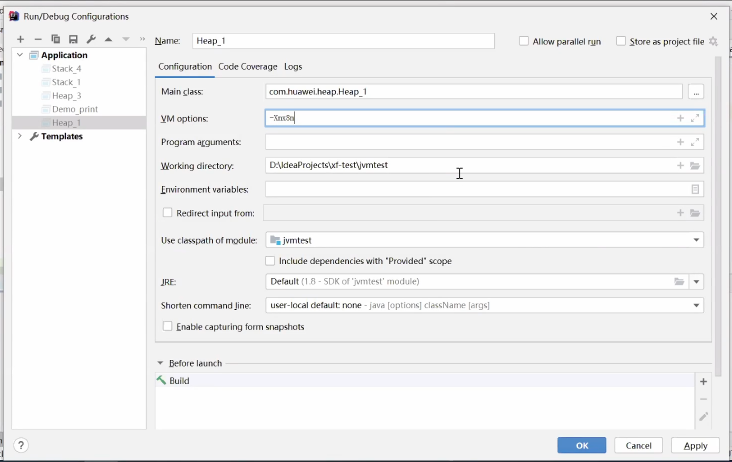Image resolution: width=732 pixels, height=462 pixels.
Task: Open the Environment variables editor icon
Action: [x=695, y=189]
